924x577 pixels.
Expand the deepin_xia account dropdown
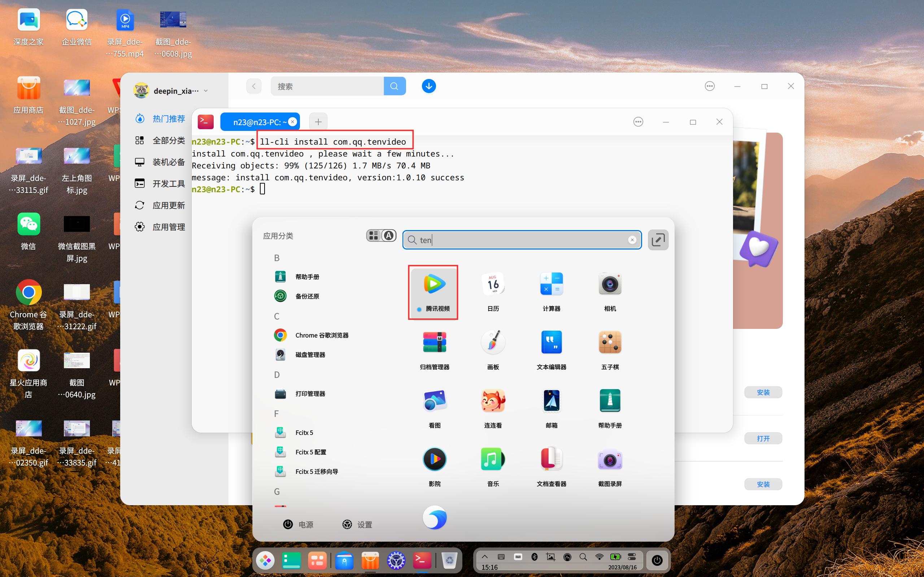[205, 91]
